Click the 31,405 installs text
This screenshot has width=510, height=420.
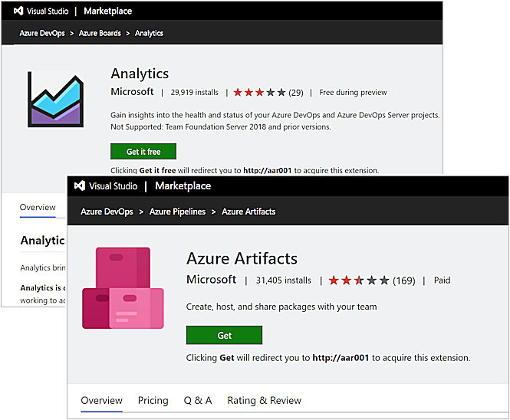pyautogui.click(x=283, y=281)
